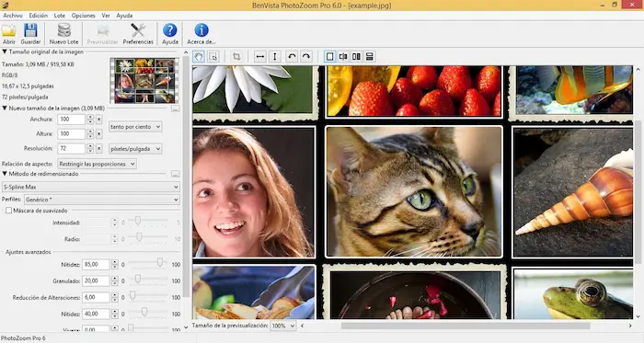Viewport: 644px width, 343px height.
Task: Open the Opciones menu
Action: (x=83, y=16)
